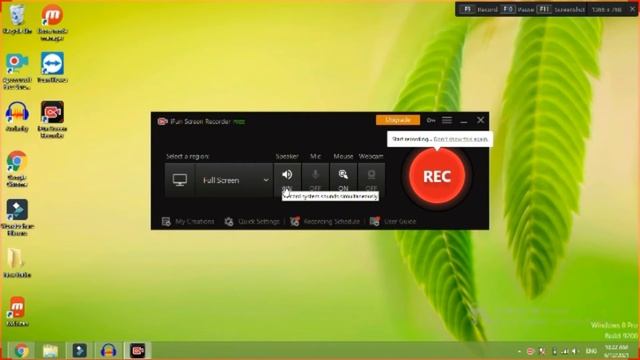Click the volume icon in system tray
640x360 pixels.
[x=576, y=351]
